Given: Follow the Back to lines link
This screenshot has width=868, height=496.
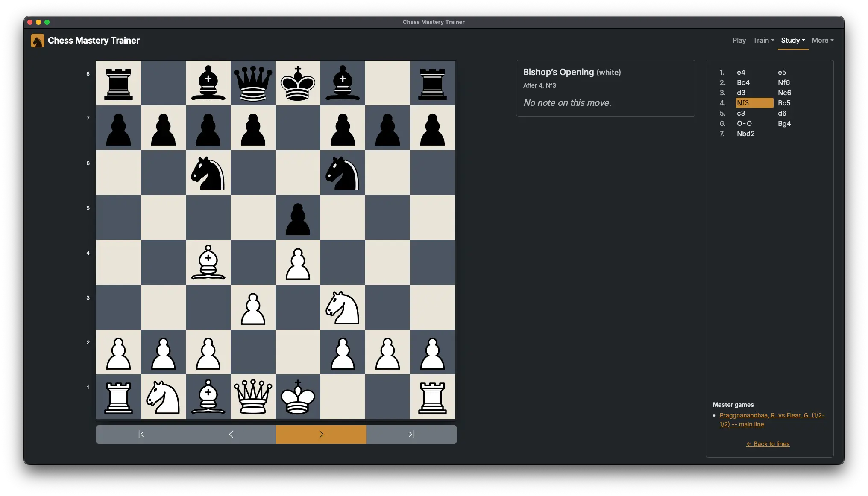Looking at the screenshot, I should coord(768,444).
